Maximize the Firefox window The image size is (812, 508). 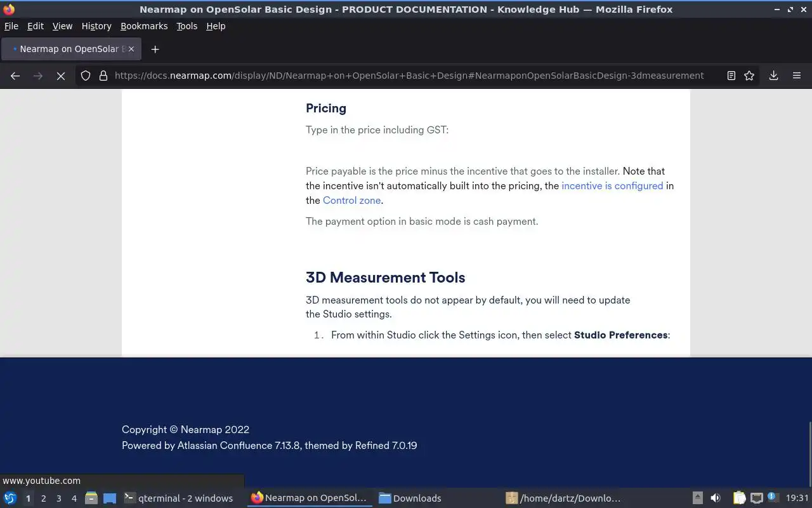click(790, 9)
